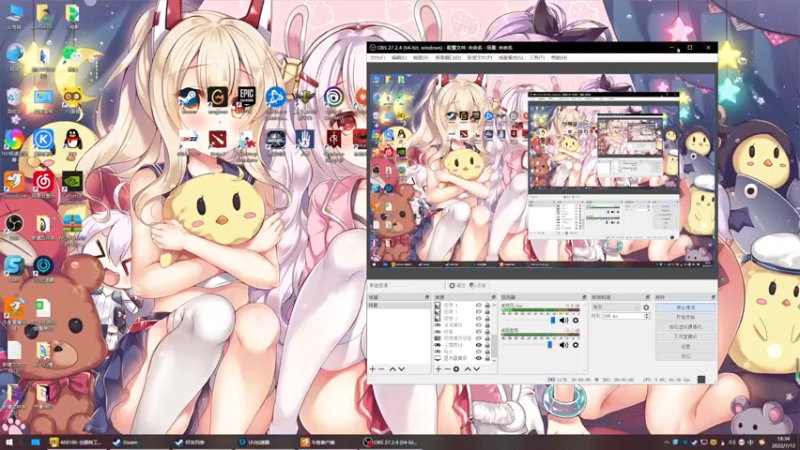Launch Dota 2 desktop shortcut
This screenshot has width=800, height=450.
point(218,141)
